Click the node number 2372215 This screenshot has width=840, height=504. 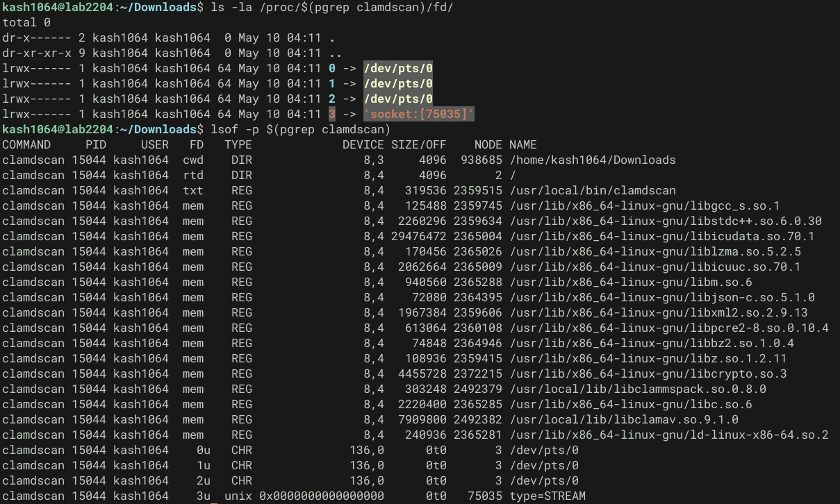[478, 373]
